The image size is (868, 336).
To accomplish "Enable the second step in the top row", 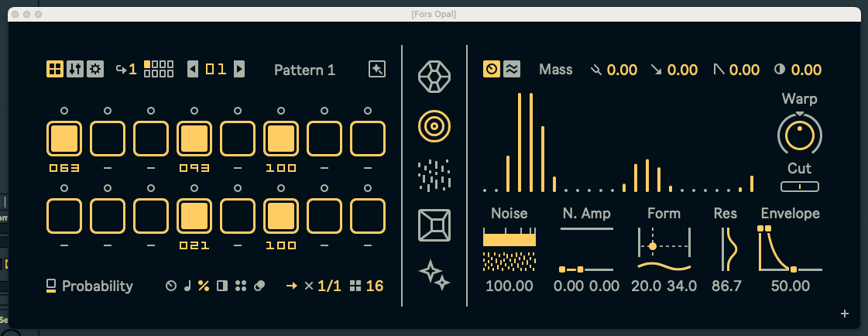I will coord(108,139).
